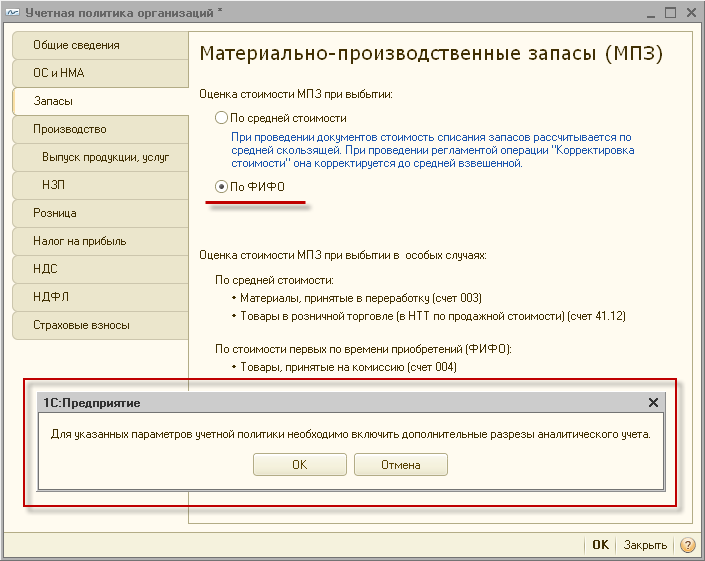The height and width of the screenshot is (561, 705).
Task: Click Отмена in the 1С:Предприятие dialog
Action: [x=401, y=464]
